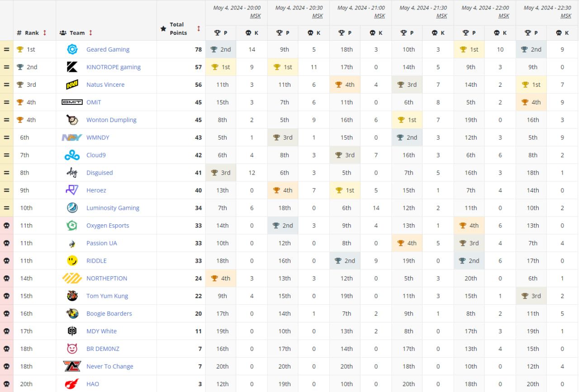Screen dimensions: 579x392
Task: Click KINOTROPE gaming's 11 kills in the 20:30 match
Action: (x=314, y=67)
